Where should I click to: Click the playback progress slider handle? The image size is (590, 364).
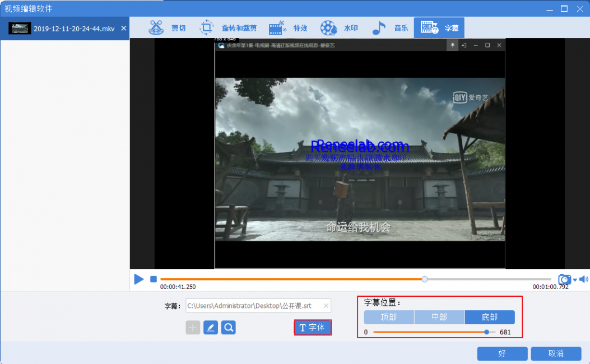coord(425,279)
